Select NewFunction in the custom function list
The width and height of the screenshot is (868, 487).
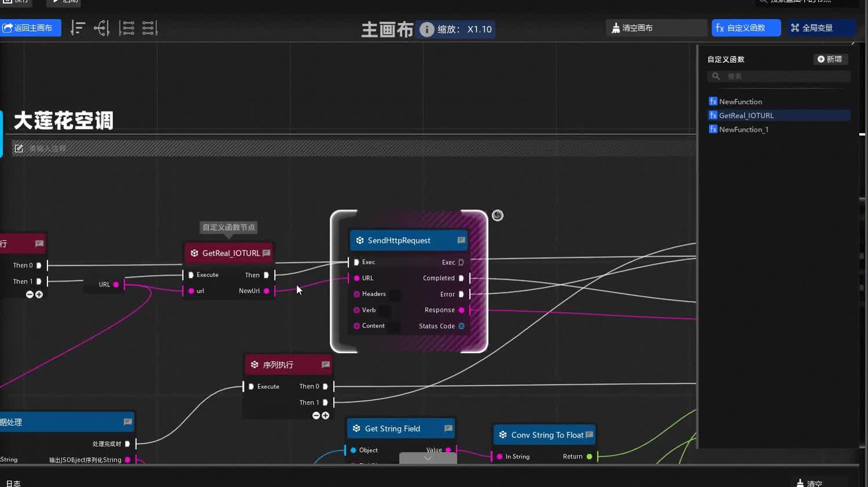click(740, 101)
